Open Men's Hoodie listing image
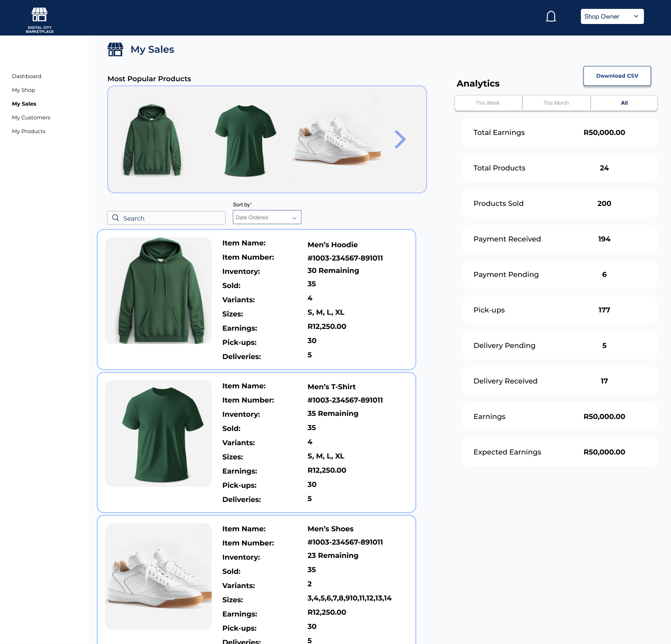671x644 pixels. point(158,291)
